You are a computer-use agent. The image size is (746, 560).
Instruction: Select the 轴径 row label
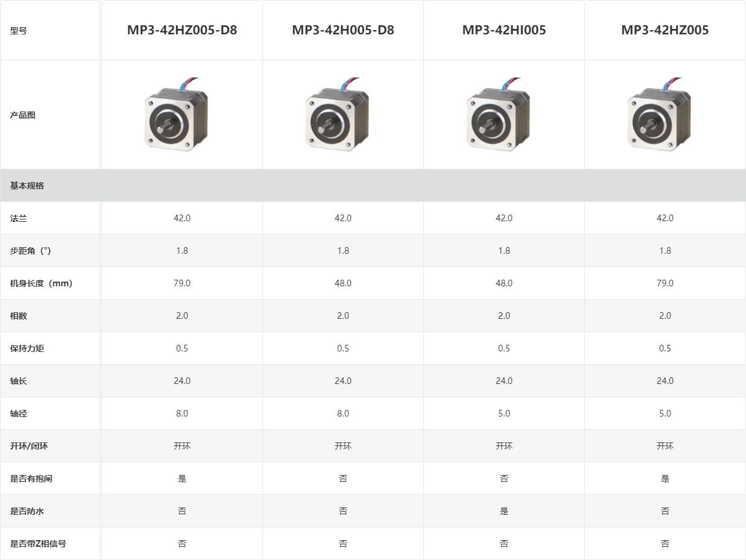pos(18,414)
